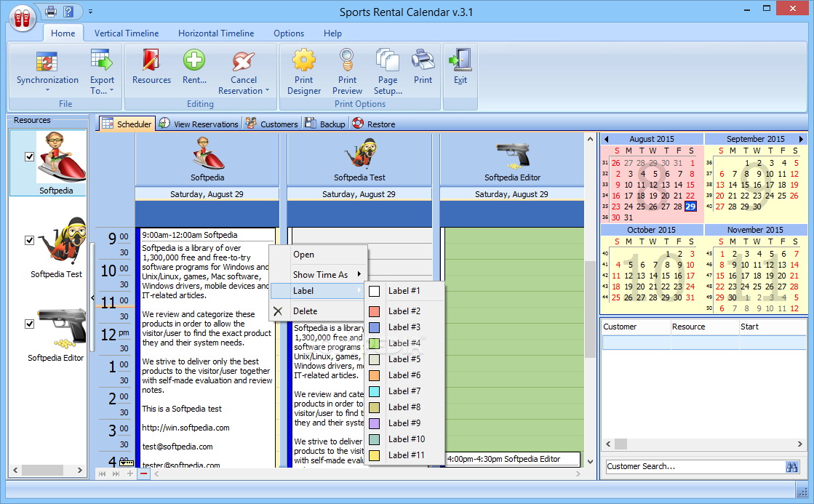This screenshot has width=814, height=504.
Task: Choose Label entry in context menu
Action: click(319, 291)
